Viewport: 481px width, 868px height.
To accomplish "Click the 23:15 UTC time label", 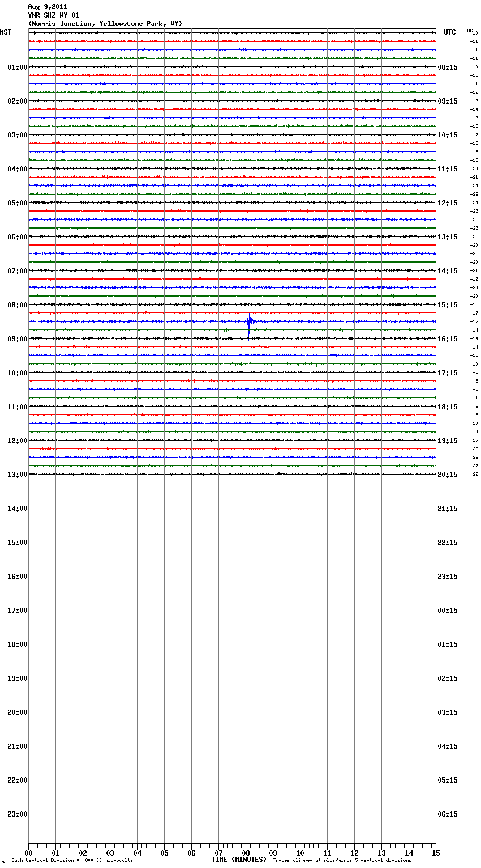I will (x=448, y=577).
